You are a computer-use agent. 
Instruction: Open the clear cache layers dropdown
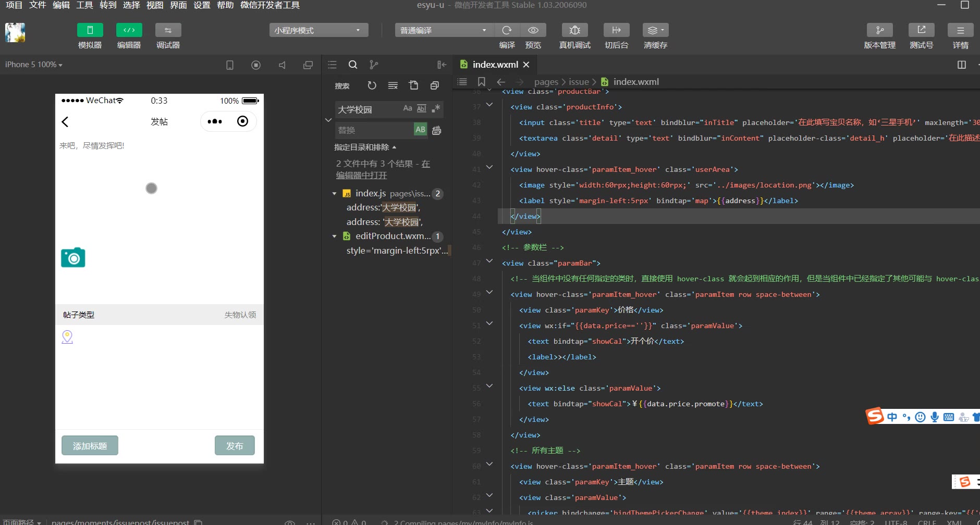click(655, 30)
